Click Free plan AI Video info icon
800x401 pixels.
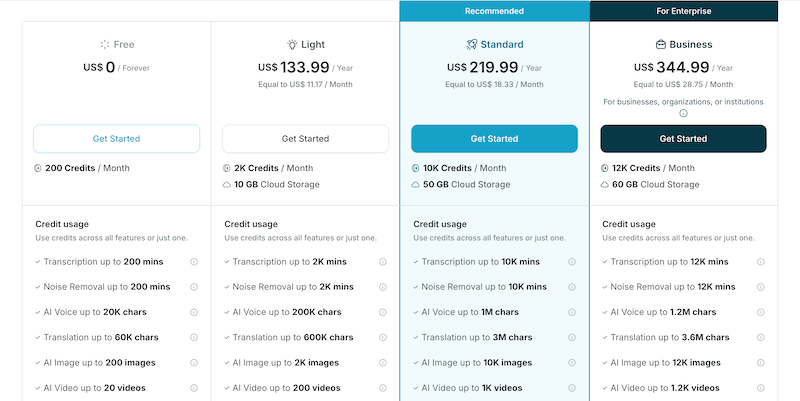[194, 388]
